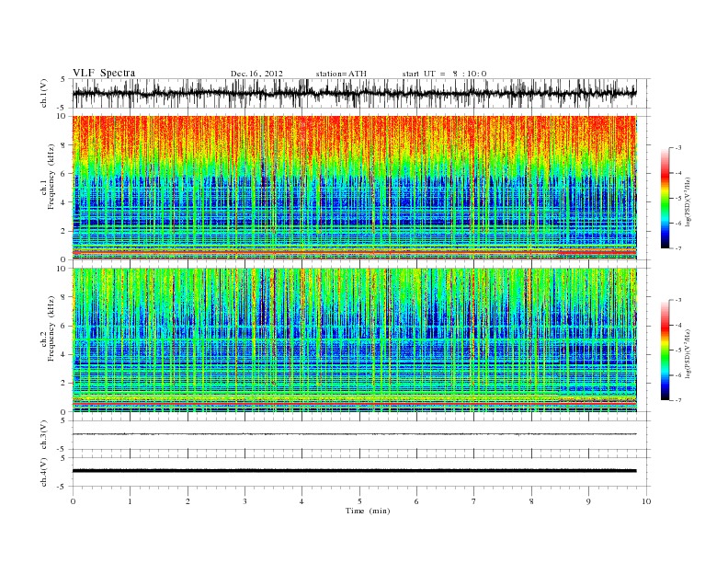The width and height of the screenshot is (728, 563).
Task: Click the 'VLF Spectra' title text
Action: 104,73
